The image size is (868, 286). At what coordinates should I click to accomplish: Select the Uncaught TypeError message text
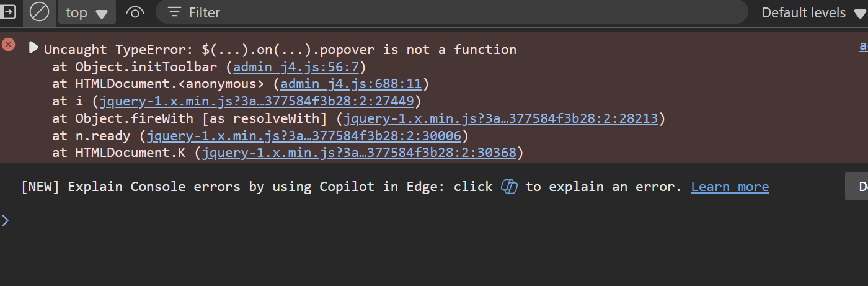(x=280, y=49)
